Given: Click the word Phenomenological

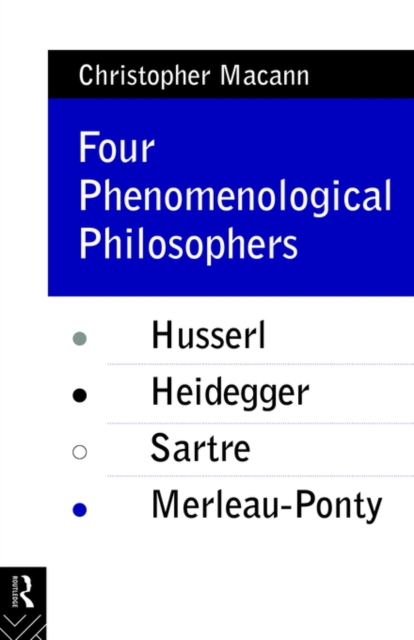Looking at the screenshot, I should click(235, 197).
